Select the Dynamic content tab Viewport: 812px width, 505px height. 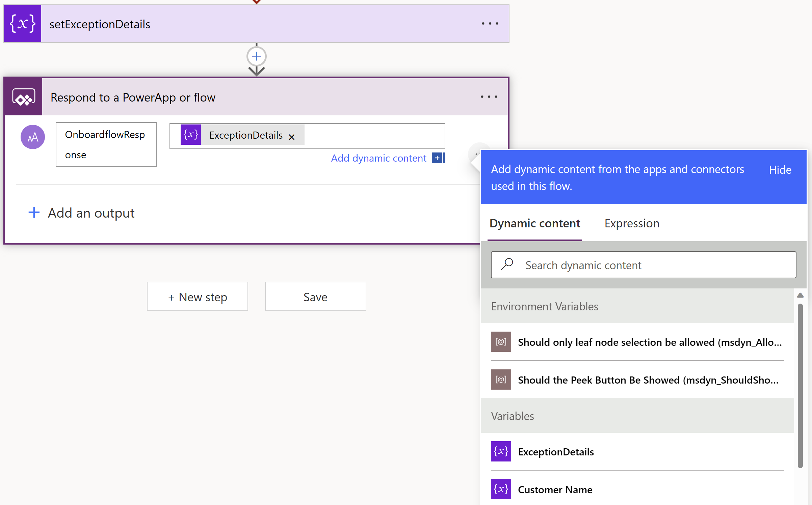pyautogui.click(x=534, y=223)
